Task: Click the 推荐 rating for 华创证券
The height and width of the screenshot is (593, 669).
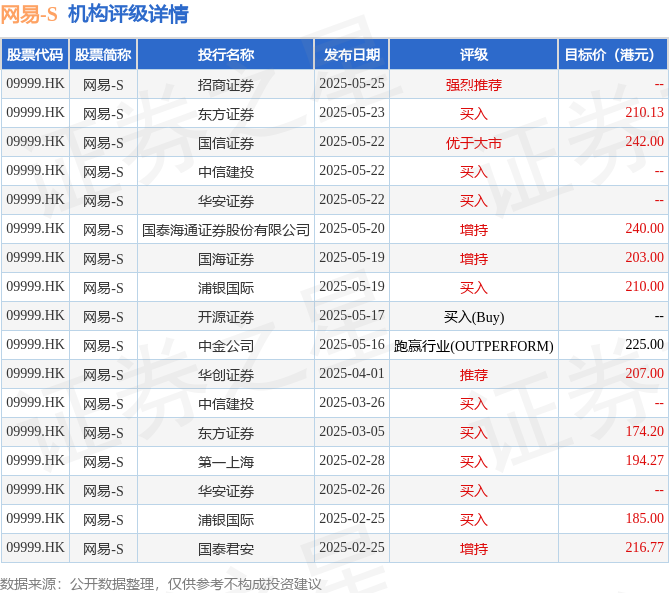Action: coord(474,375)
